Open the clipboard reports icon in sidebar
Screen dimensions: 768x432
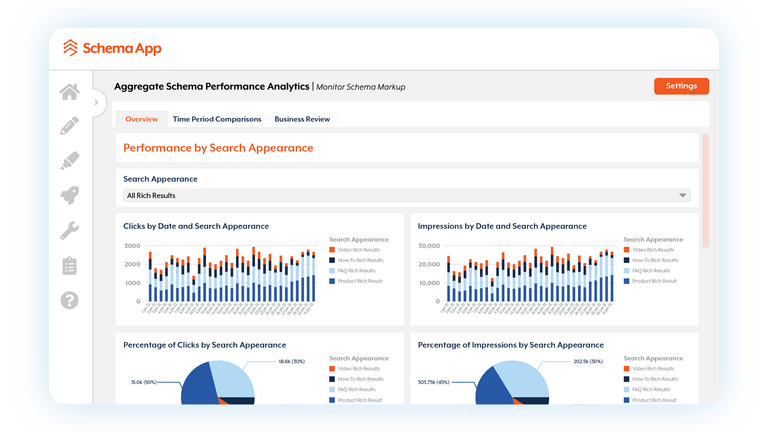tap(70, 265)
